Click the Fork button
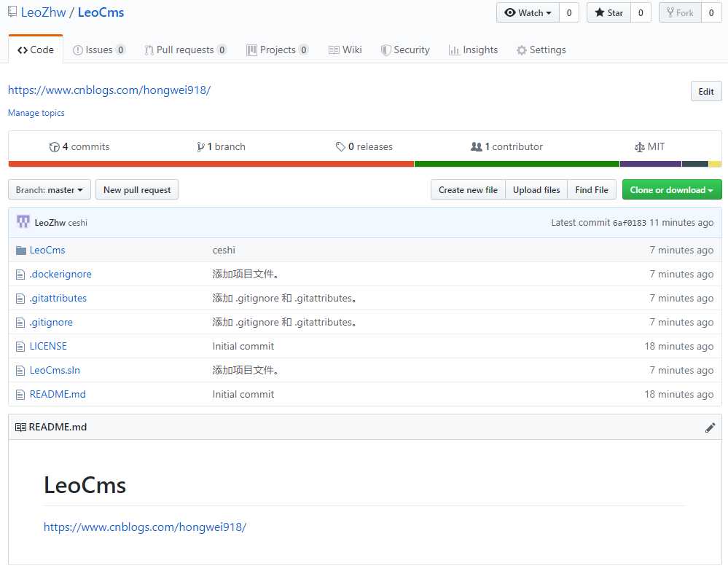Image resolution: width=728 pixels, height=571 pixels. coord(680,13)
